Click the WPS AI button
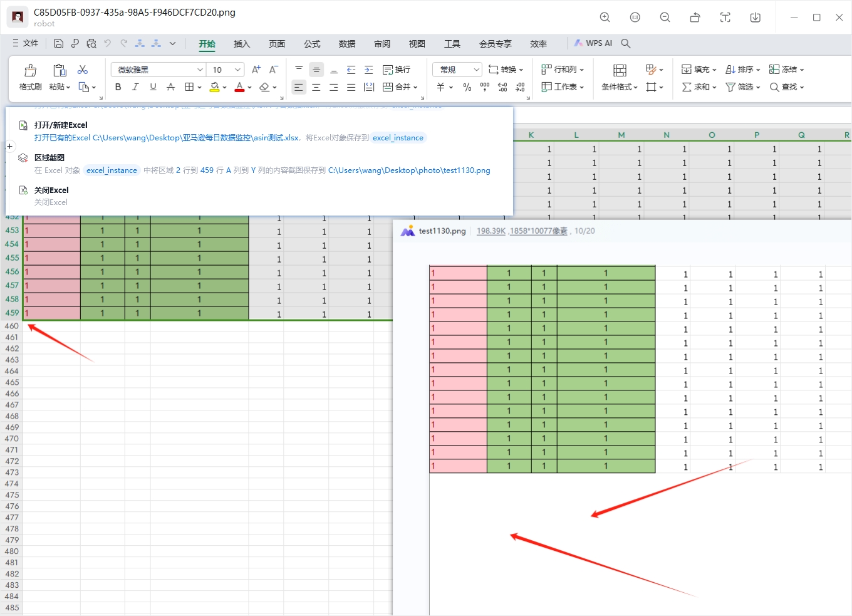Image resolution: width=852 pixels, height=616 pixels. 593,43
